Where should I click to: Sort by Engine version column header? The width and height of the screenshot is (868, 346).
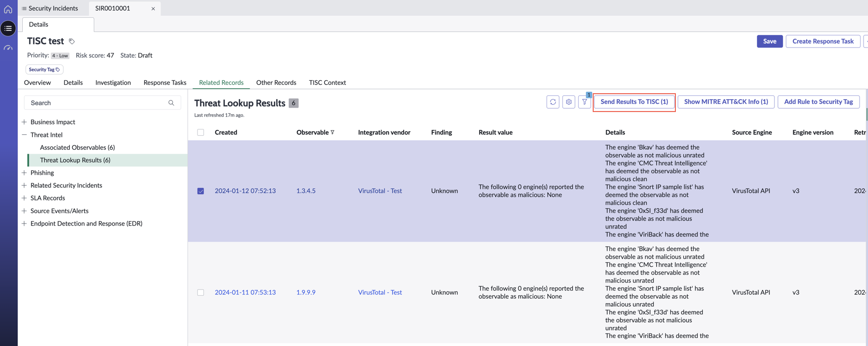pos(813,132)
